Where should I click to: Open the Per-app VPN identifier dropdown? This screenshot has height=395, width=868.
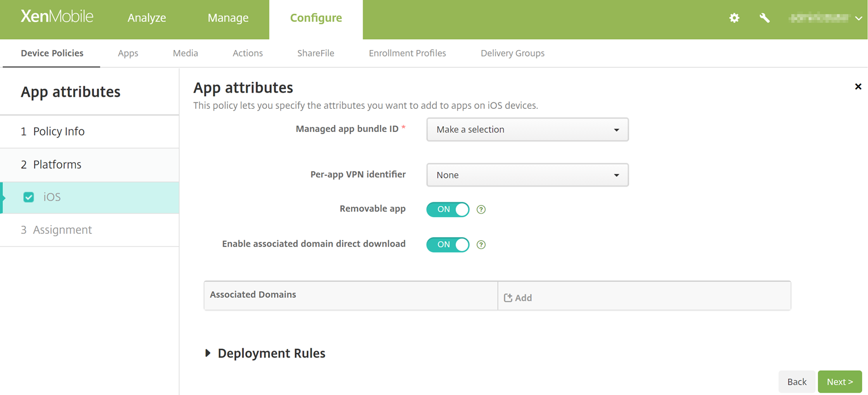[x=527, y=175]
